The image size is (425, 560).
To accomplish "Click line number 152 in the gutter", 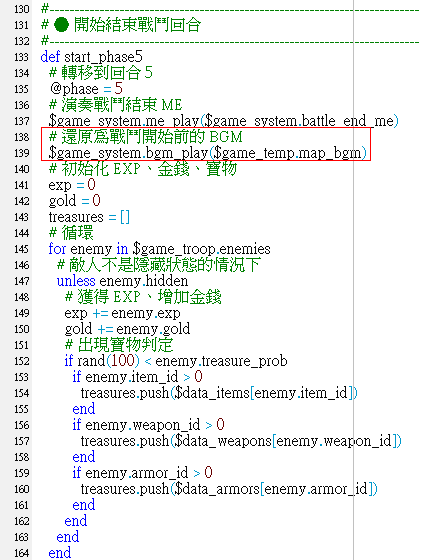I will tap(21, 361).
